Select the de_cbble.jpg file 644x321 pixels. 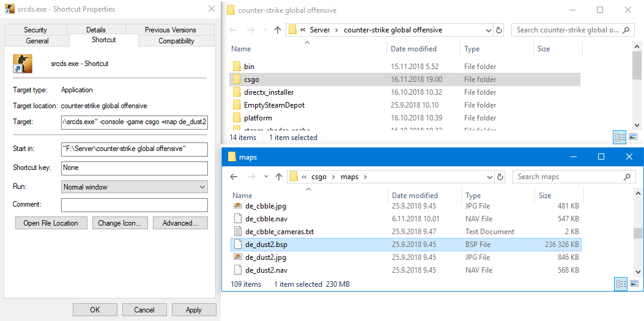coord(405,206)
